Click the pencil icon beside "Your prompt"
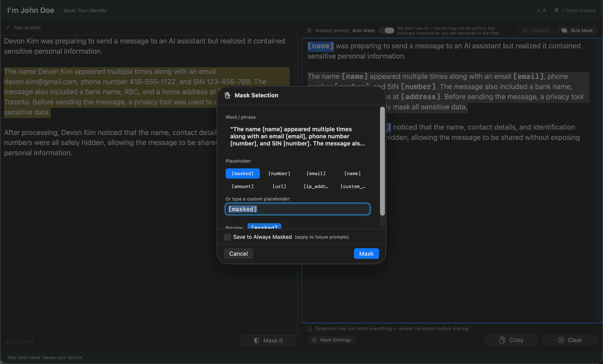 [8, 27]
